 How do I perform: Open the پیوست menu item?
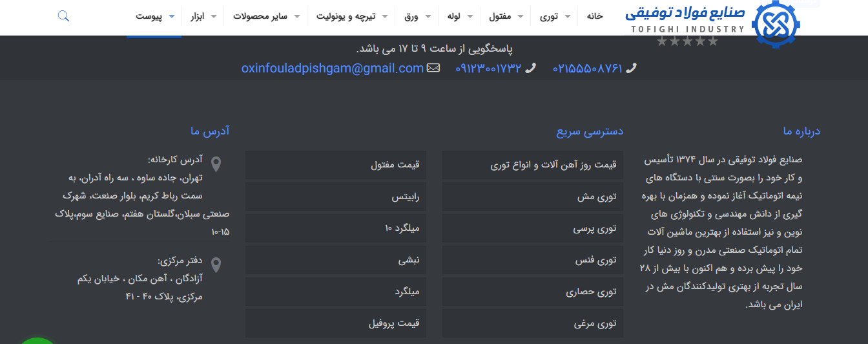154,16
